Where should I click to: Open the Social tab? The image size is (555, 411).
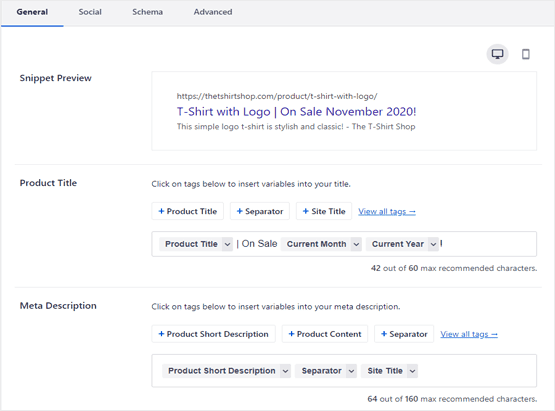click(x=90, y=12)
